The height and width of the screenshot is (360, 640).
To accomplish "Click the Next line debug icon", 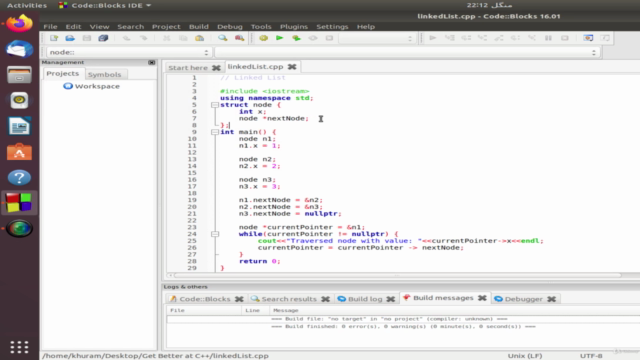I will (466, 38).
